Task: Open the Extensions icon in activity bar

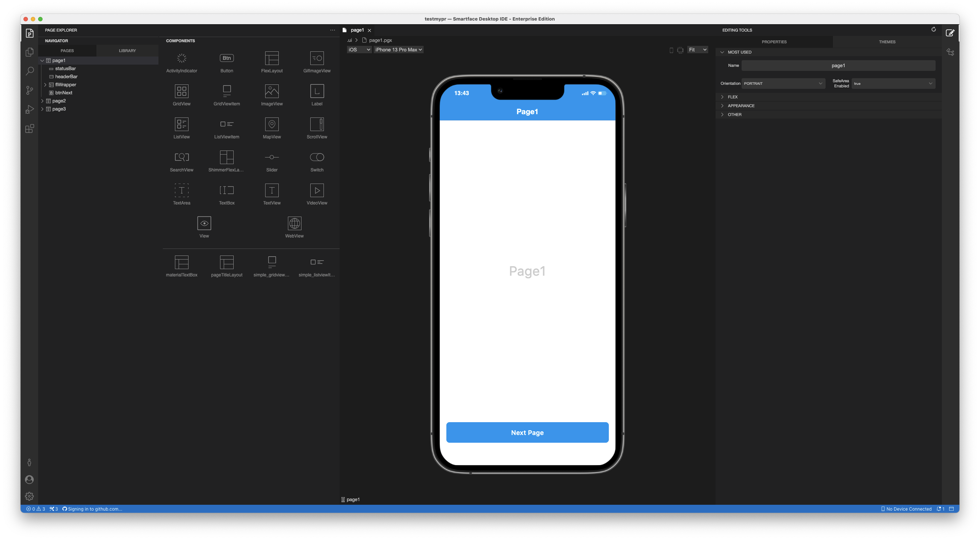Action: click(29, 129)
